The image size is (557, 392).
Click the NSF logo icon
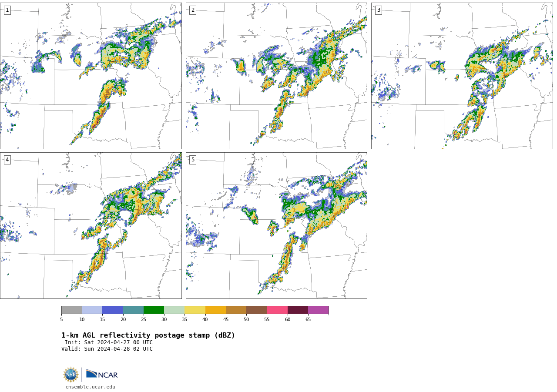coord(71,375)
